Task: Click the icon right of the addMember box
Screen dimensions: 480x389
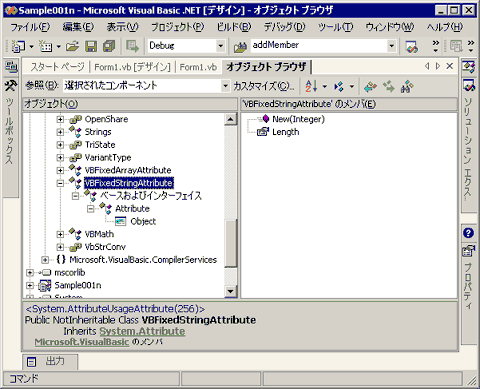Action: (x=412, y=47)
